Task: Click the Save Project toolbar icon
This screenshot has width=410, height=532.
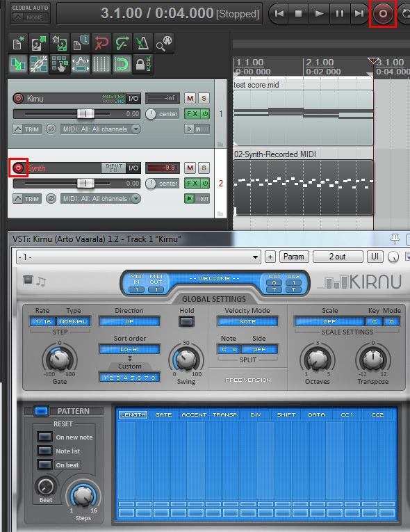Action: coord(60,43)
